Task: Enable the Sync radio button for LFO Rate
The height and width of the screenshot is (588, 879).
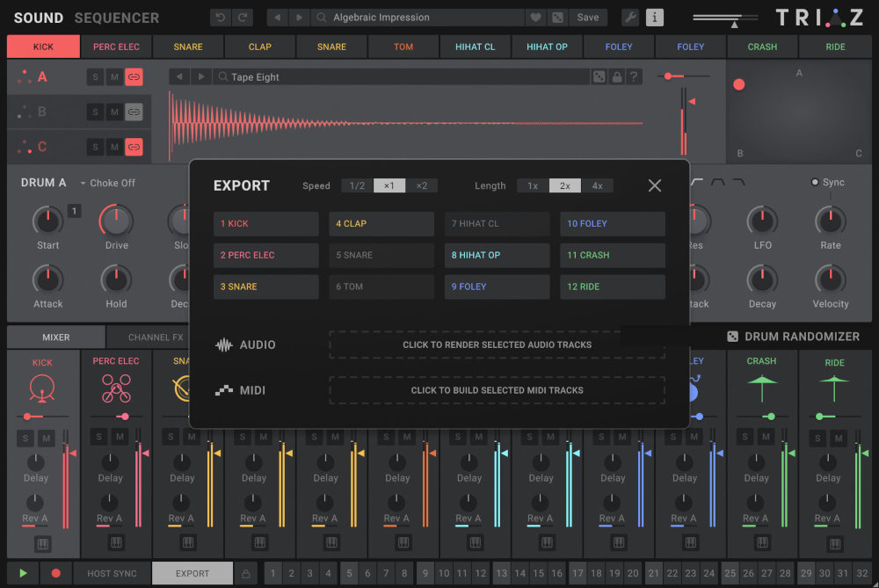Action: [x=817, y=182]
